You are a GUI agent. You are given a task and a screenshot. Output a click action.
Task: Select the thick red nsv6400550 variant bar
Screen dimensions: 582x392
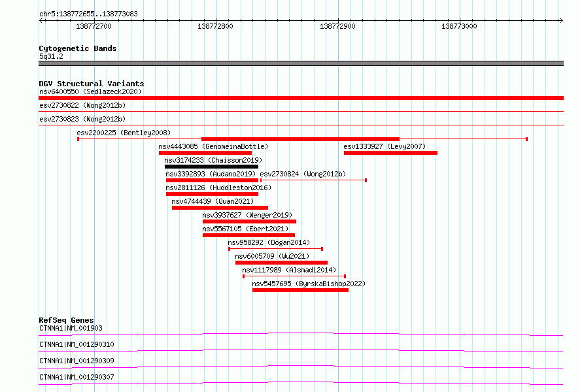click(x=301, y=98)
